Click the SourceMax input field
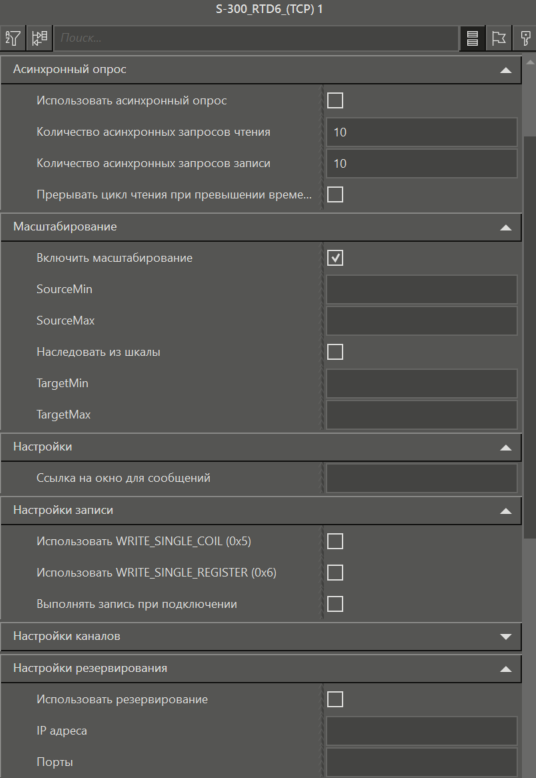 (422, 321)
